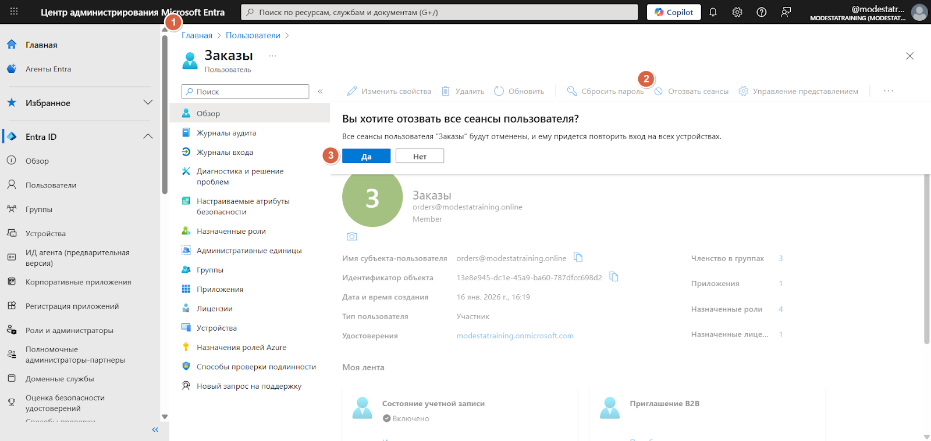Viewport: 931px width, 441px height.
Task: Open portal settings gear icon
Action: 737,12
